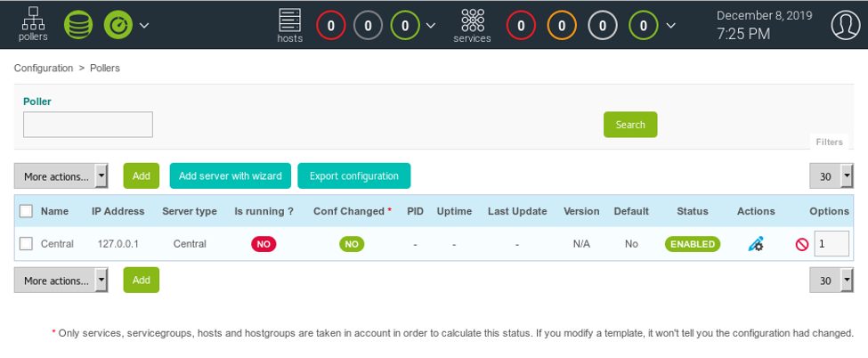Open the Central poller name link

click(x=57, y=244)
